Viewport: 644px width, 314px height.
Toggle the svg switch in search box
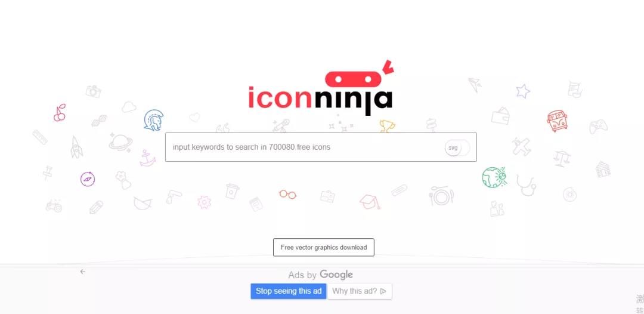click(457, 147)
